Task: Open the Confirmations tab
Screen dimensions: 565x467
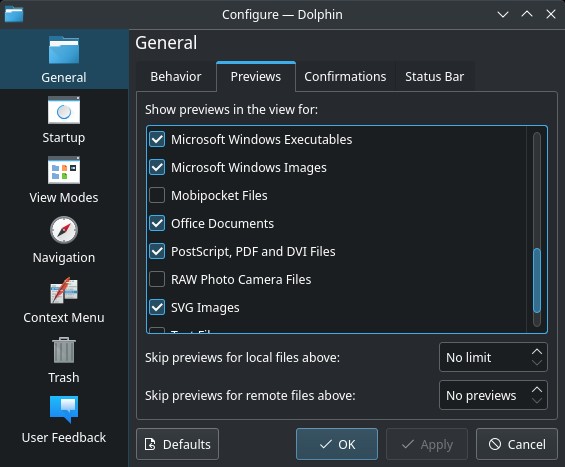Action: 345,77
